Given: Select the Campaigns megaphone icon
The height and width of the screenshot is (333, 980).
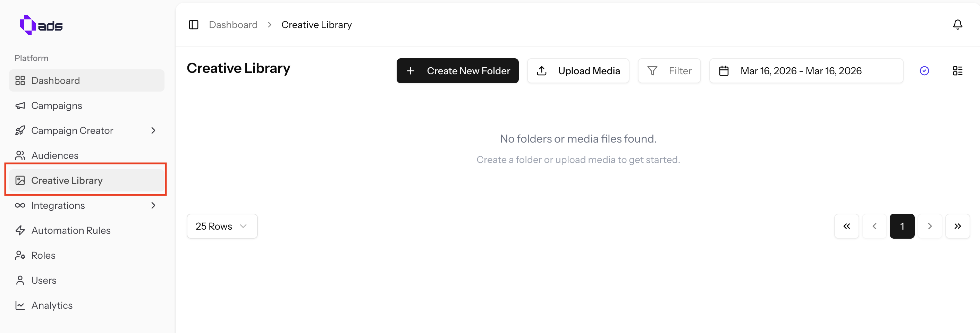Looking at the screenshot, I should pyautogui.click(x=20, y=105).
